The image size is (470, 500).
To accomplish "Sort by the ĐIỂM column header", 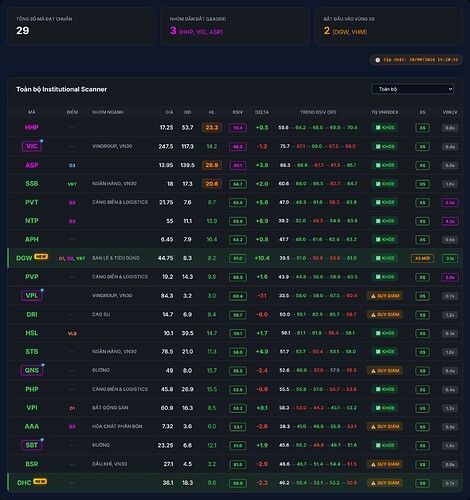I will 72,112.
